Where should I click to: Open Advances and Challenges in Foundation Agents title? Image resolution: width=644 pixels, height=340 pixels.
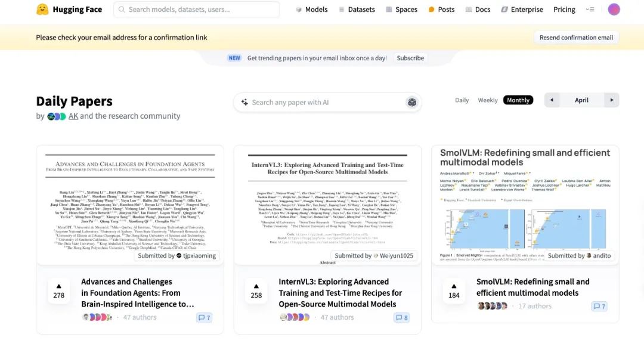coord(138,293)
